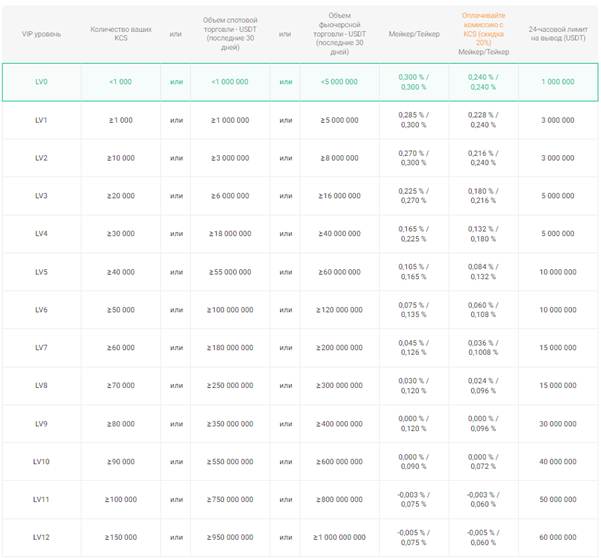Select maker/taker fee "-0,003 % / 0,075 %" for LV11
The width and height of the screenshot is (601, 559).
tap(414, 500)
